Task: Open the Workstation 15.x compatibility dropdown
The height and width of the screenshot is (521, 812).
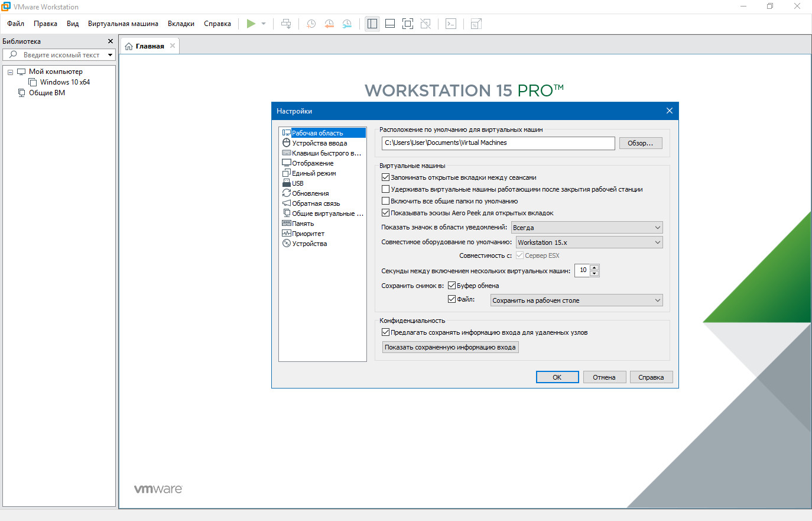Action: [x=589, y=242]
